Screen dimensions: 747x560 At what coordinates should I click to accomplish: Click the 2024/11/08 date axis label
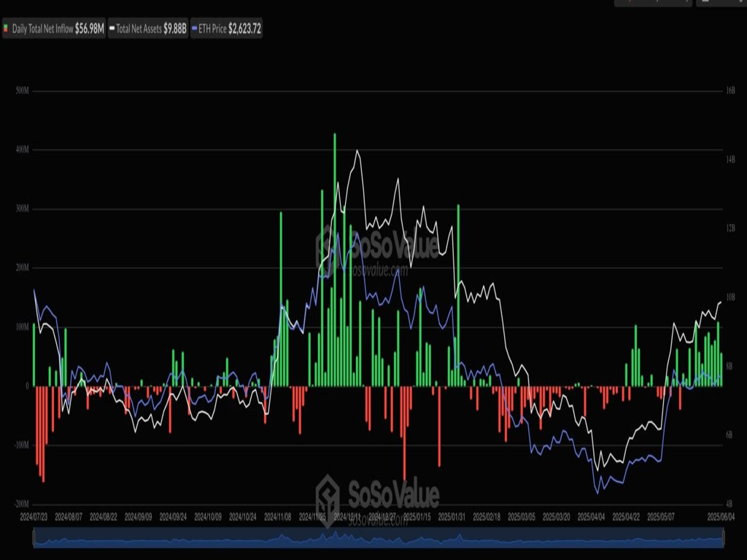point(279,516)
